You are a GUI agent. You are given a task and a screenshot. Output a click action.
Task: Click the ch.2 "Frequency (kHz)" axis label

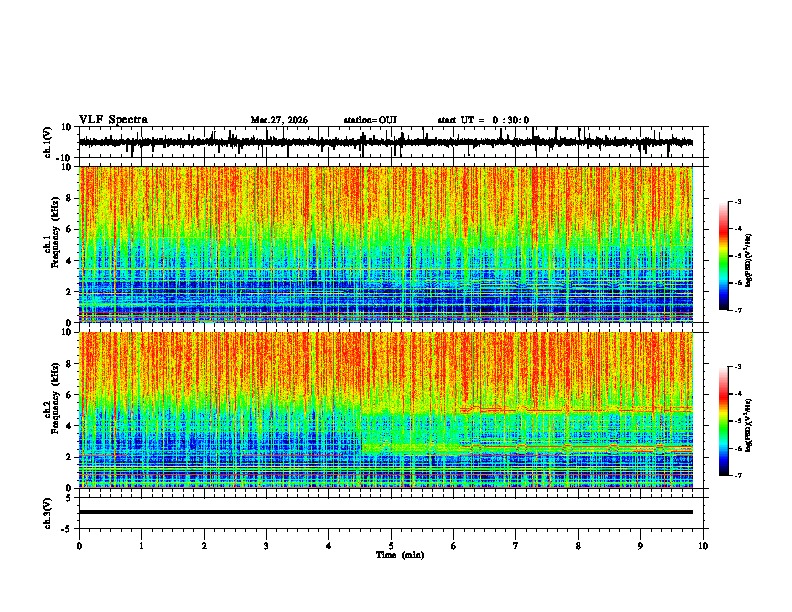(55, 398)
